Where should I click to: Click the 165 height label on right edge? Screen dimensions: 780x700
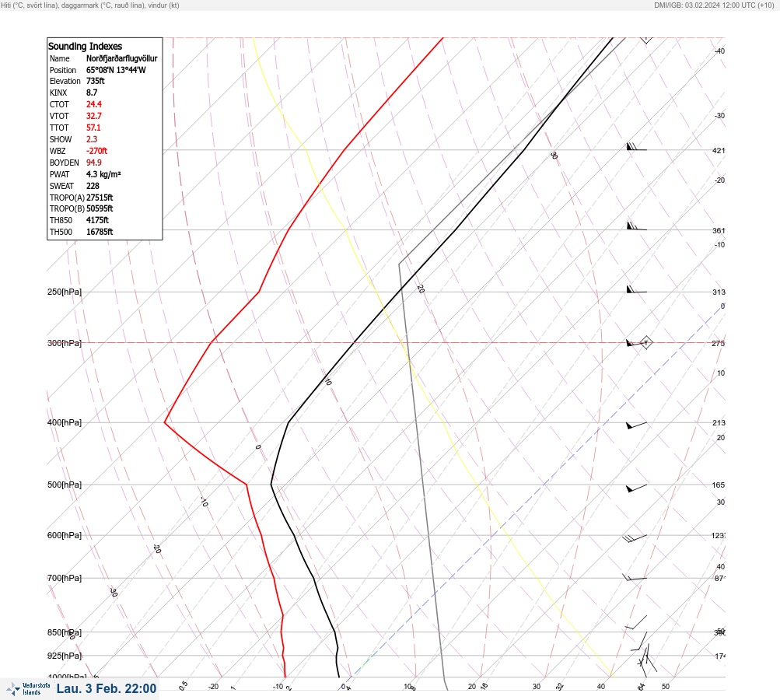point(719,485)
